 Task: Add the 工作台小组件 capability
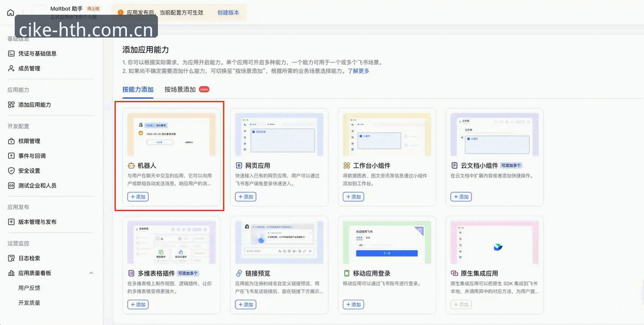tap(353, 197)
